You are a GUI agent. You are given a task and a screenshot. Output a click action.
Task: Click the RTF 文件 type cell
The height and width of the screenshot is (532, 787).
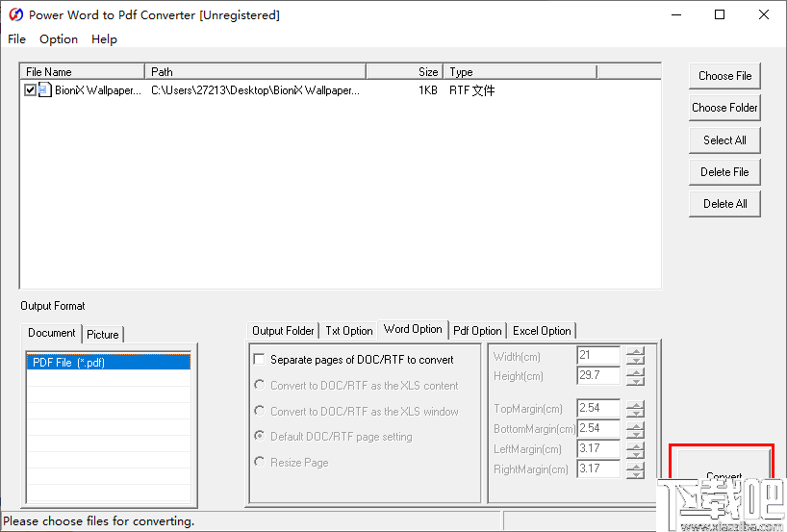471,90
